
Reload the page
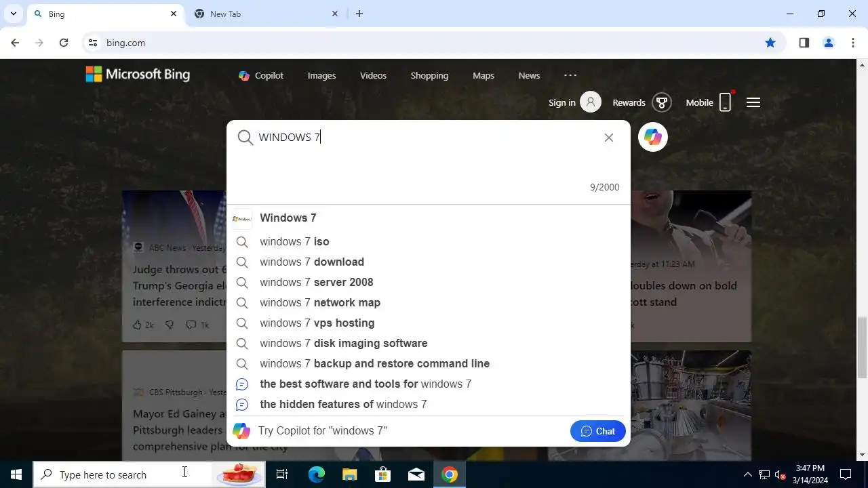coord(64,43)
